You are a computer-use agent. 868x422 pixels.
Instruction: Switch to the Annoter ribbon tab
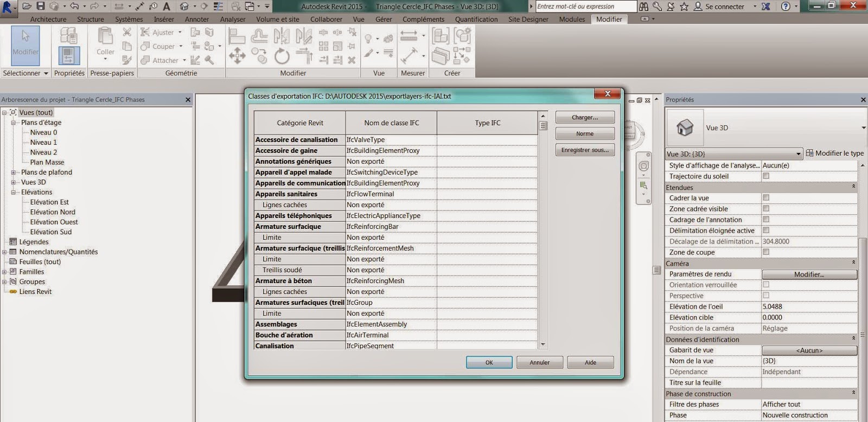pos(197,19)
